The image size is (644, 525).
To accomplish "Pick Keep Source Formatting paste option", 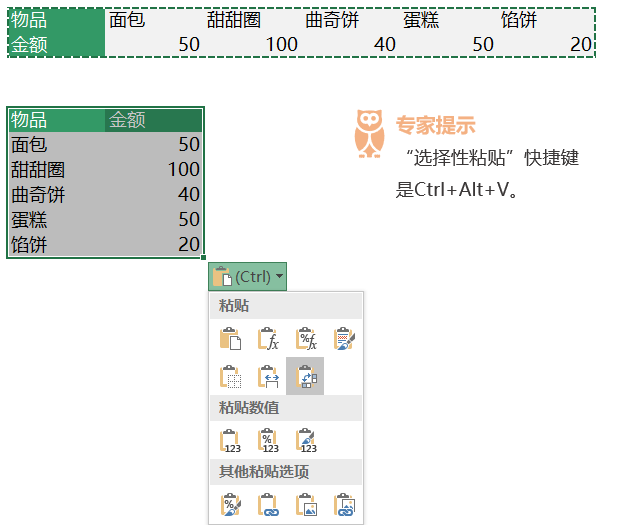I will pyautogui.click(x=344, y=340).
